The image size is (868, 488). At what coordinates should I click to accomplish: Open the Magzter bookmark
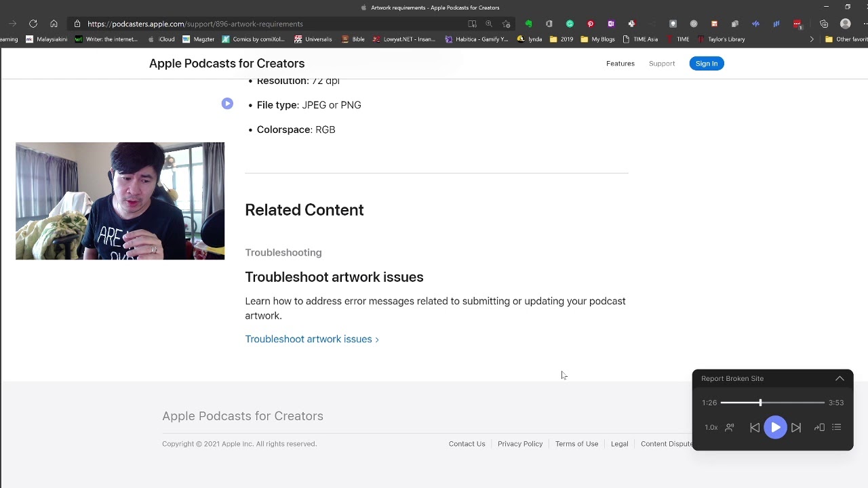199,39
